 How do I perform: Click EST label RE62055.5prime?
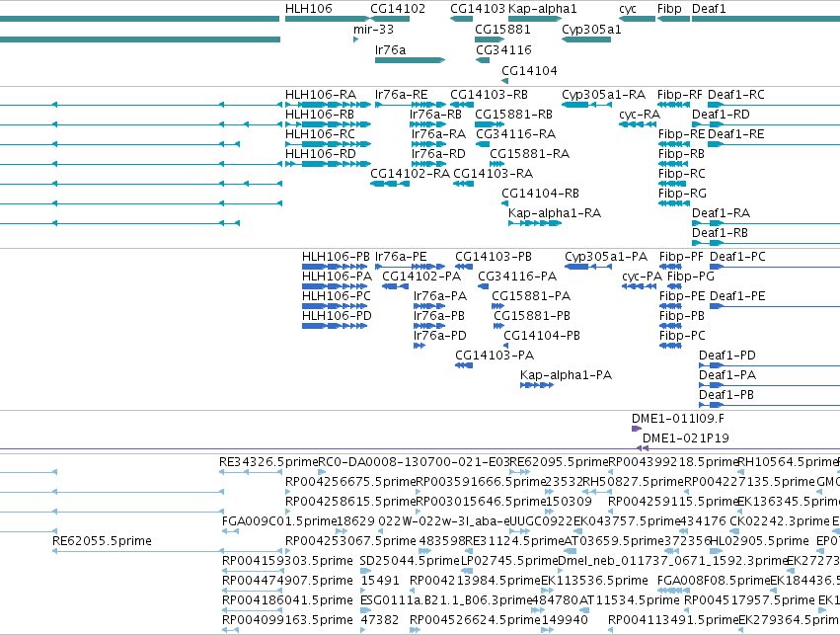coord(102,541)
